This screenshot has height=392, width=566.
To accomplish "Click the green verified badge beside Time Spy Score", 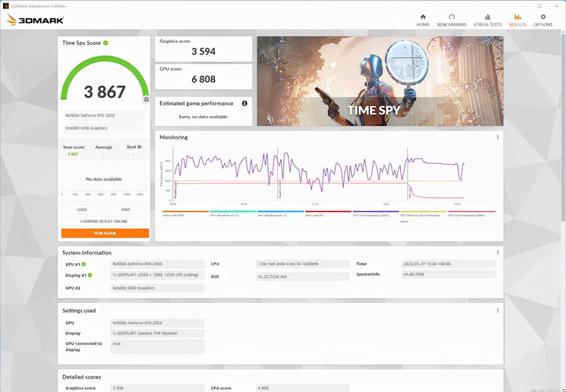I will pos(104,43).
